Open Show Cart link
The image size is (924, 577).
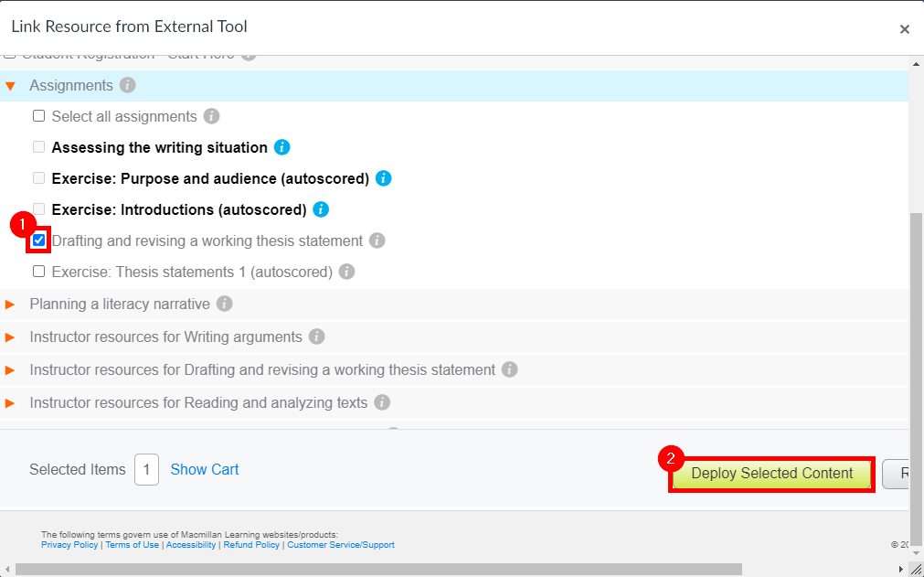[x=204, y=469]
